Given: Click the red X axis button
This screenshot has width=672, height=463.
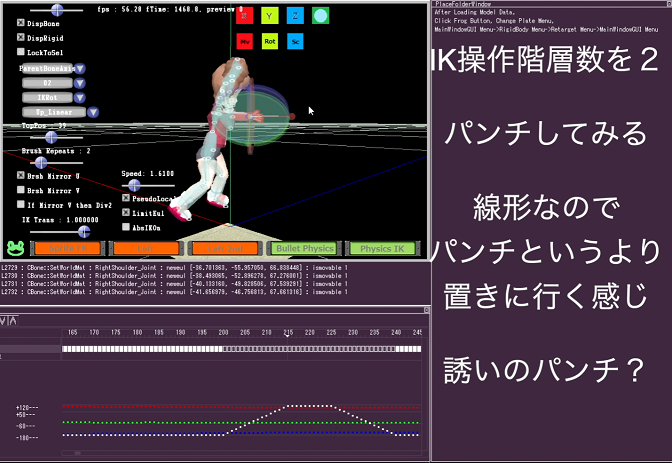Looking at the screenshot, I should coord(244,16).
